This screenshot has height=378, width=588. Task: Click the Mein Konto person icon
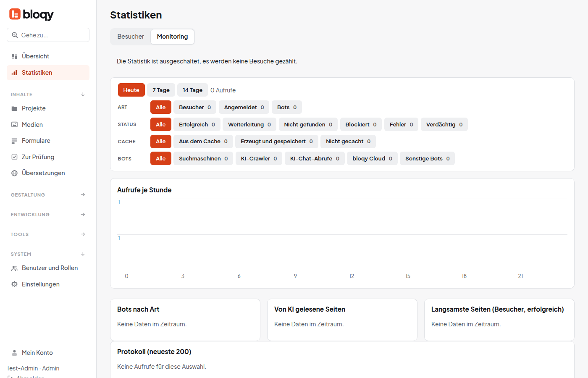coord(14,353)
